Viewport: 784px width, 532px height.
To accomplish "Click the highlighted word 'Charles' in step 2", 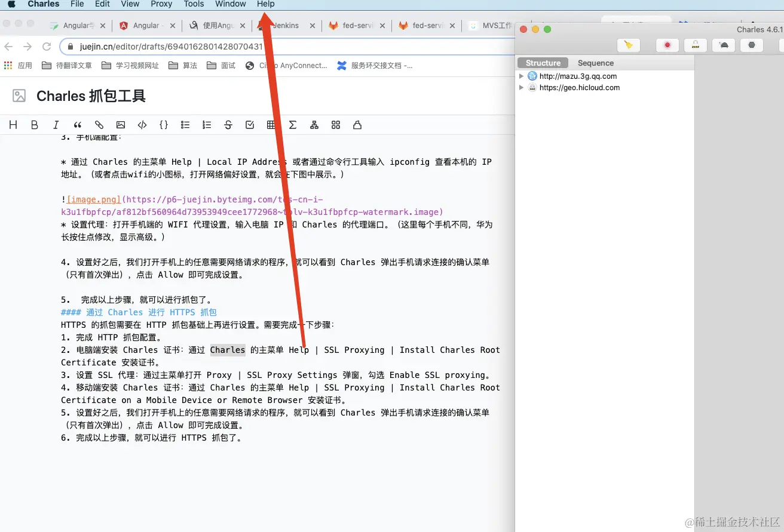I will pos(228,350).
